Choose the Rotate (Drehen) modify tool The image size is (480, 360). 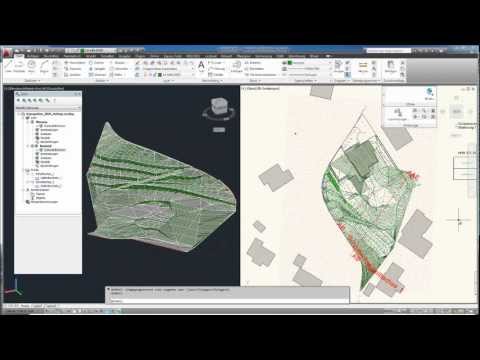tap(97, 63)
